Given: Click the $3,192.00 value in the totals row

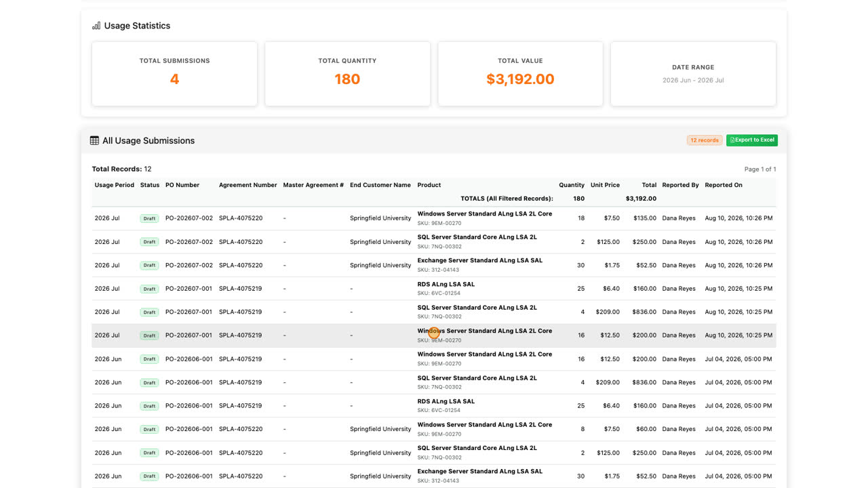Looking at the screenshot, I should pos(641,199).
